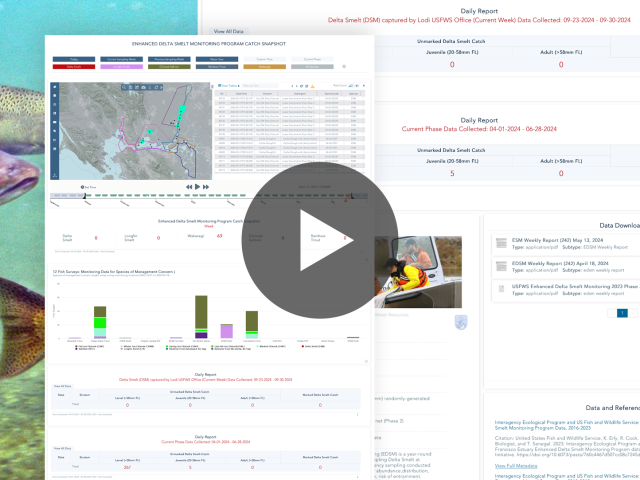Toggle the red Delta Smelt species button
This screenshot has height=480, width=640.
tap(74, 67)
